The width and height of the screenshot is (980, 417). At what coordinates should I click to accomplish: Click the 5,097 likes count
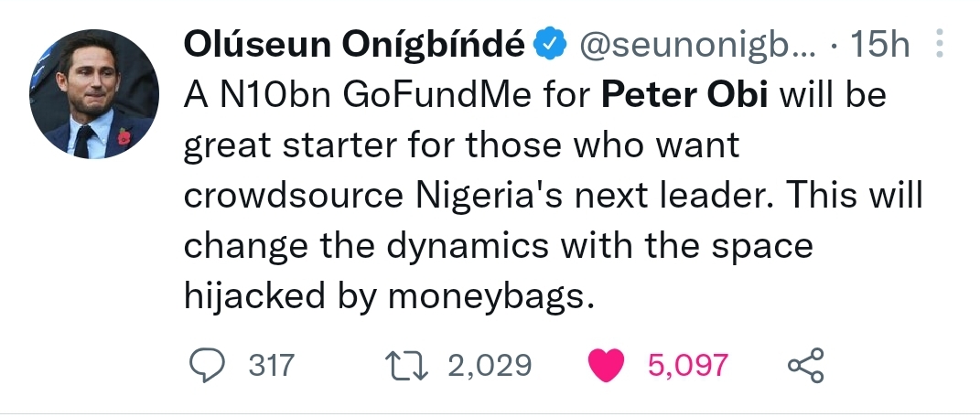(688, 366)
